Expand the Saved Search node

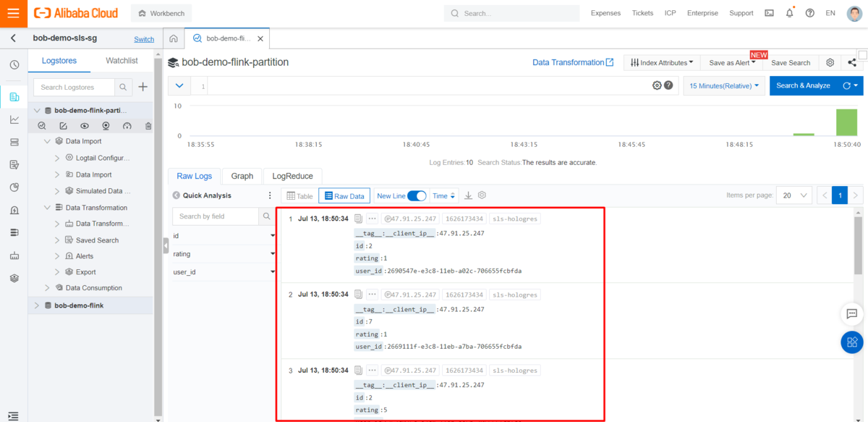58,240
